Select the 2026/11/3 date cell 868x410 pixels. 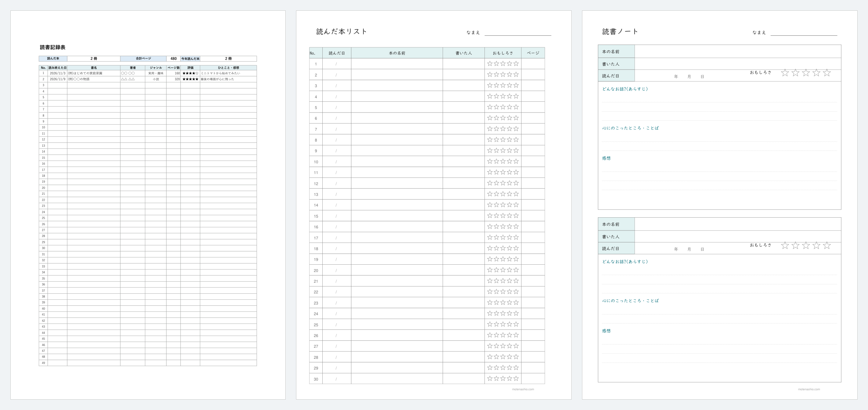[57, 73]
